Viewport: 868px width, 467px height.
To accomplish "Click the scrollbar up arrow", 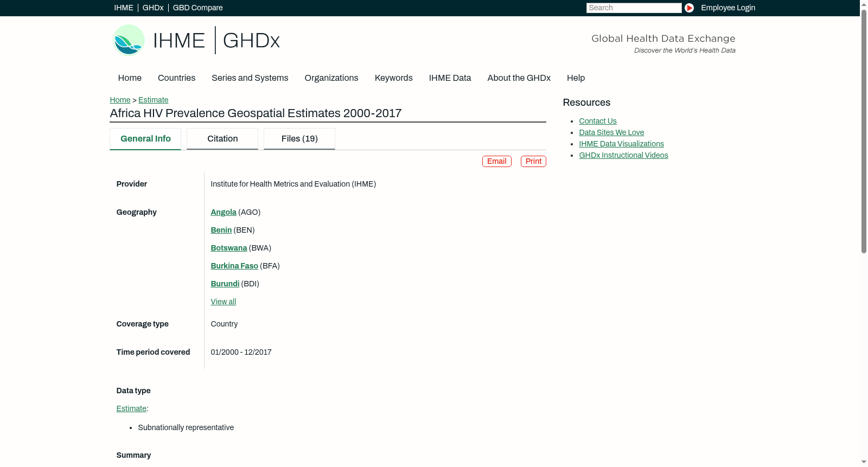I will point(864,4).
